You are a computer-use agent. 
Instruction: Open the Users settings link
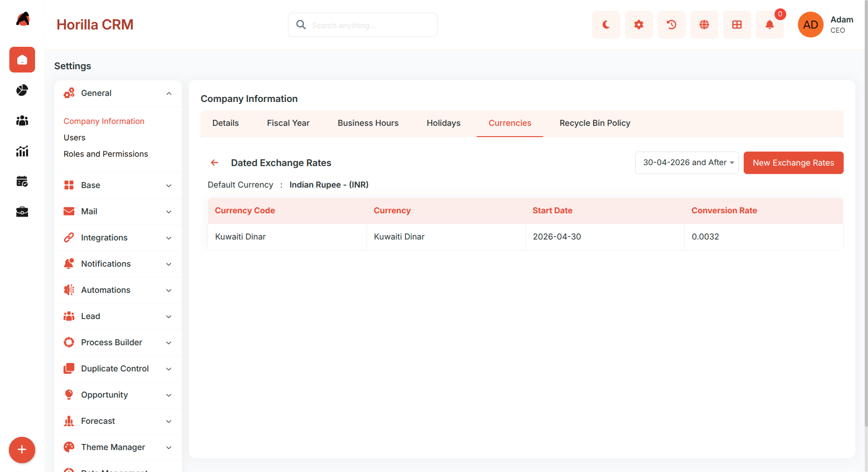pos(74,138)
